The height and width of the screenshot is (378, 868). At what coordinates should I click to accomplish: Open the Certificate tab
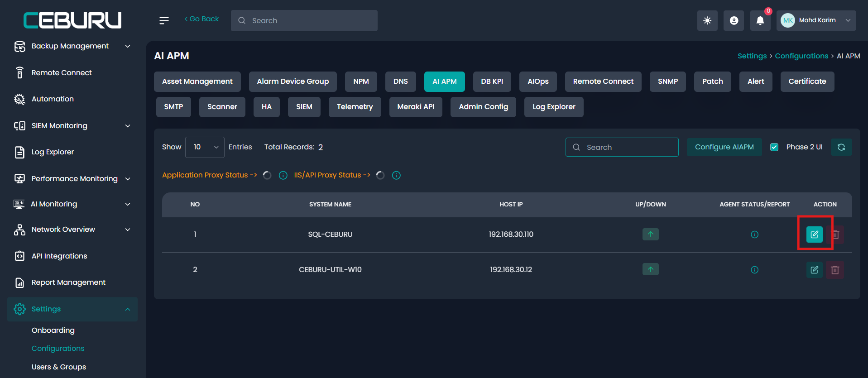click(x=807, y=81)
